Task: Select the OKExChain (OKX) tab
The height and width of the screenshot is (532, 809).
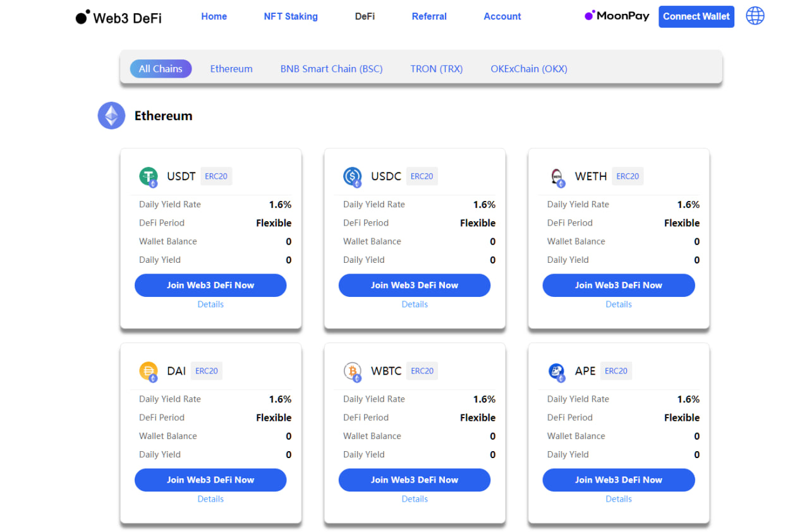Action: click(529, 69)
